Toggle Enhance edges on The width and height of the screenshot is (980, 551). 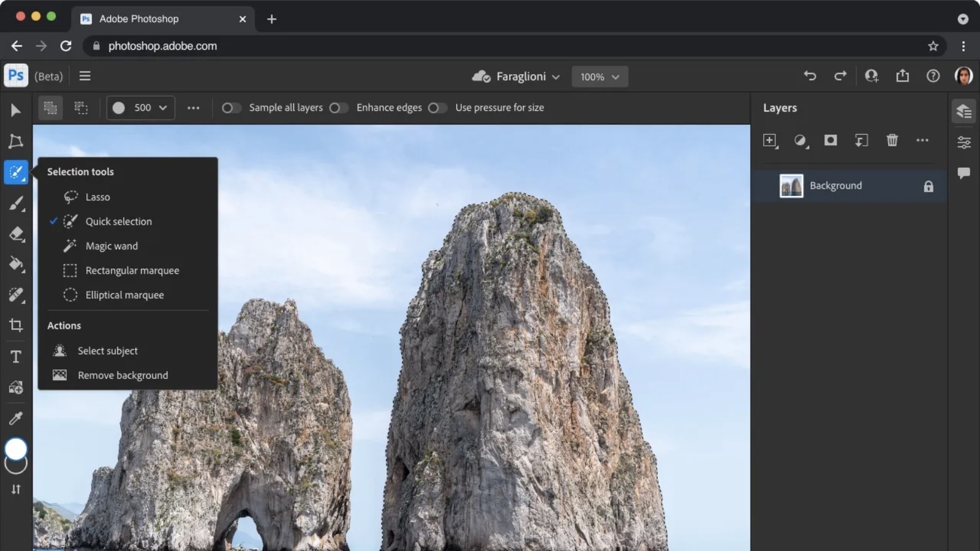[339, 107]
